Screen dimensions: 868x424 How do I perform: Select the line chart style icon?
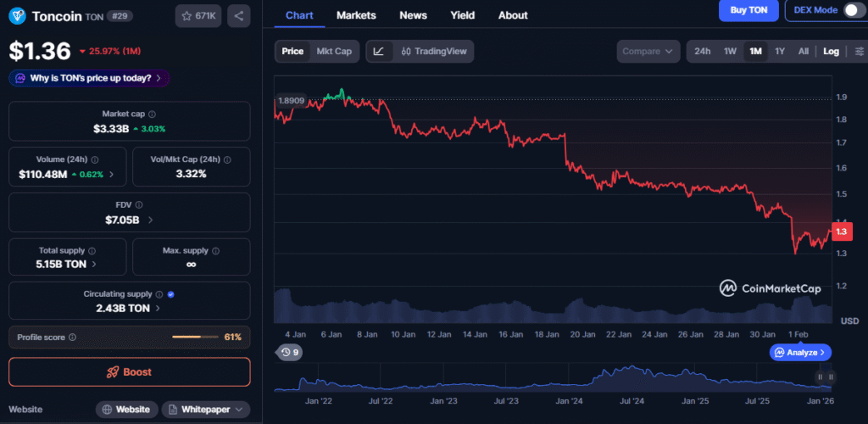(x=378, y=51)
